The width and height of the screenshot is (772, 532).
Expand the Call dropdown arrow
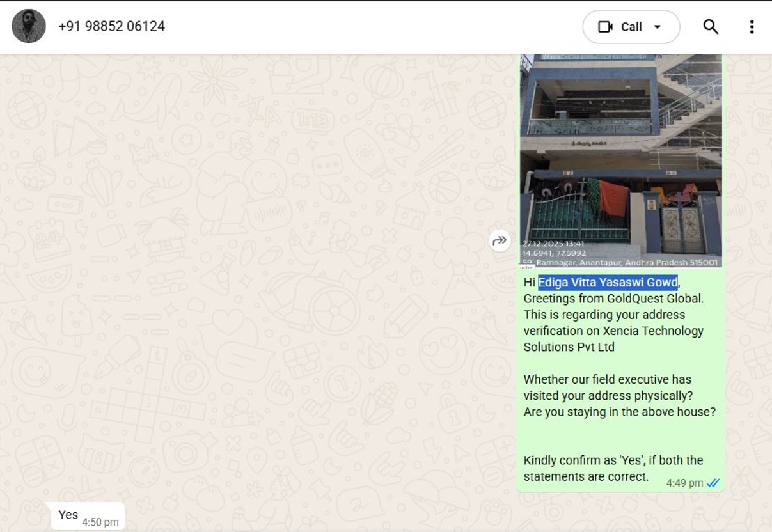click(658, 27)
